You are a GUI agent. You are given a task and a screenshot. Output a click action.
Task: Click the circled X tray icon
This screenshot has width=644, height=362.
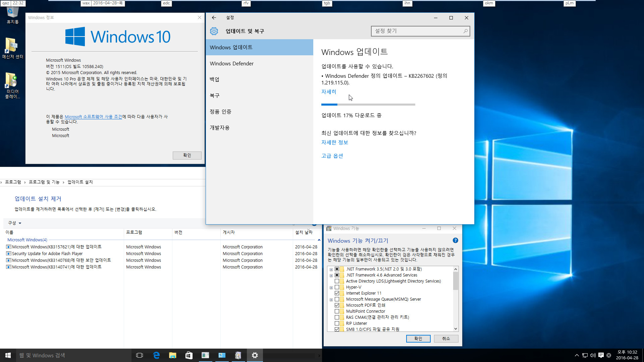pos(609,355)
